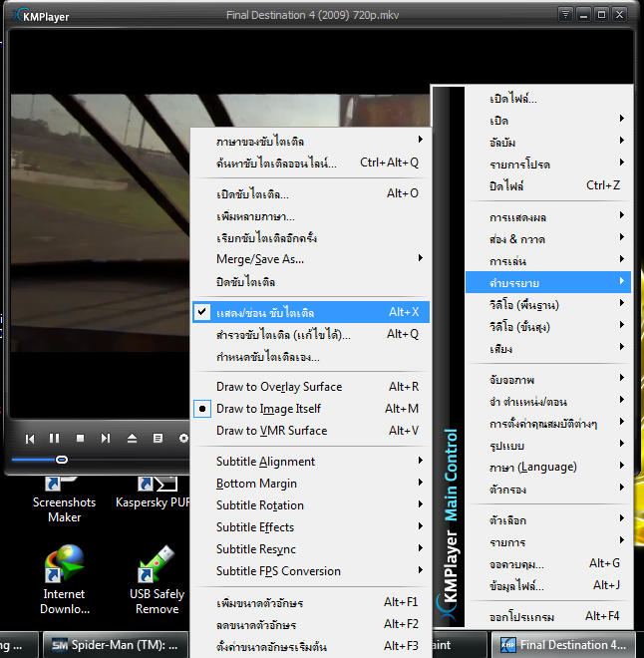
Task: Expand ภาษาของซับไตเติล submenu
Action: tap(311, 141)
